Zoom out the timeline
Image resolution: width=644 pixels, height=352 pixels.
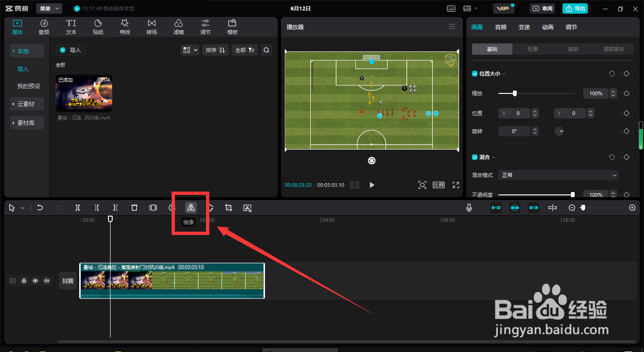pos(572,208)
